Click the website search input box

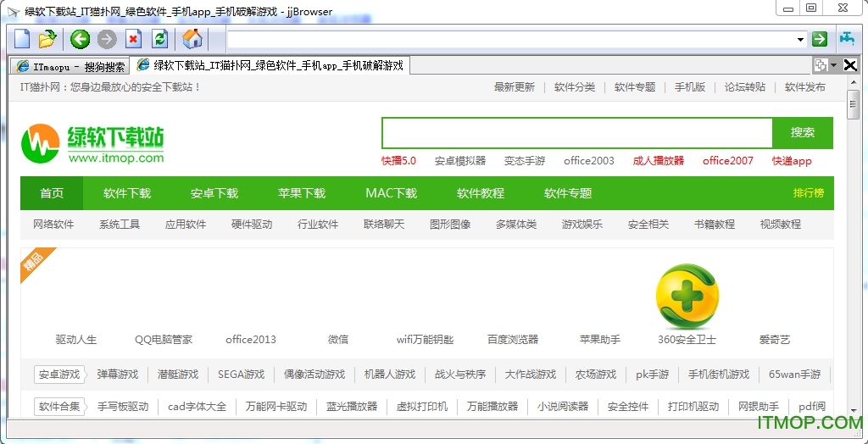576,133
